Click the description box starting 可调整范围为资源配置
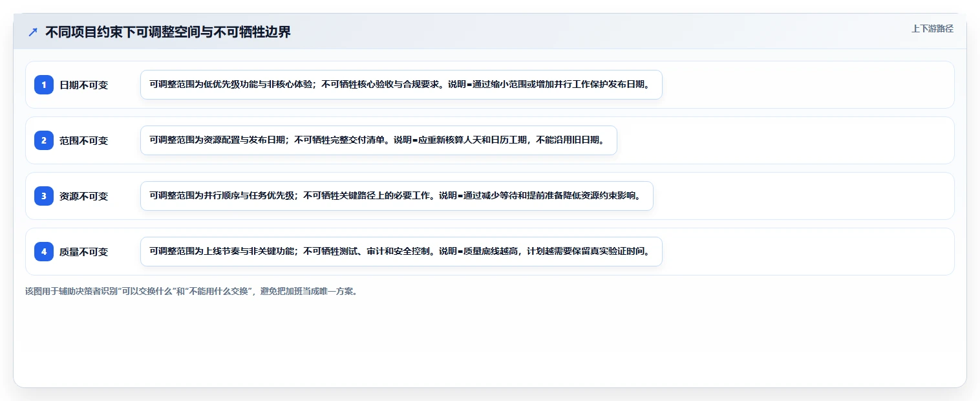This screenshot has width=980, height=401. click(x=379, y=140)
